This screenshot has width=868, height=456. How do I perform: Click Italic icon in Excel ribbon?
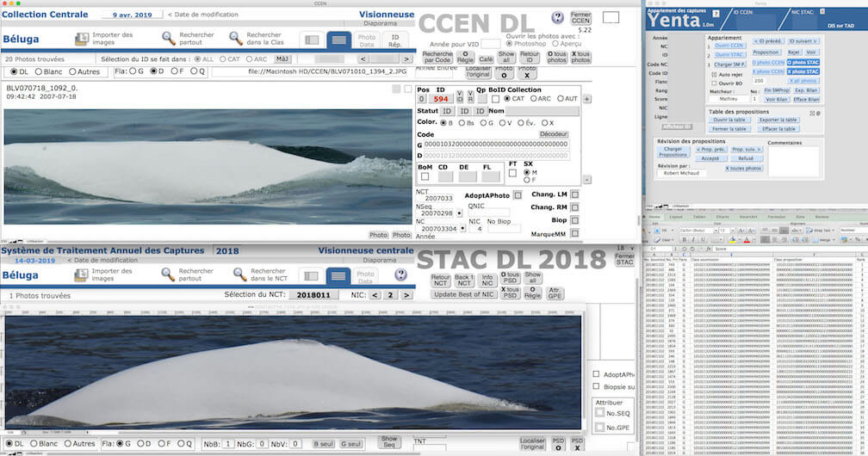pyautogui.click(x=694, y=240)
